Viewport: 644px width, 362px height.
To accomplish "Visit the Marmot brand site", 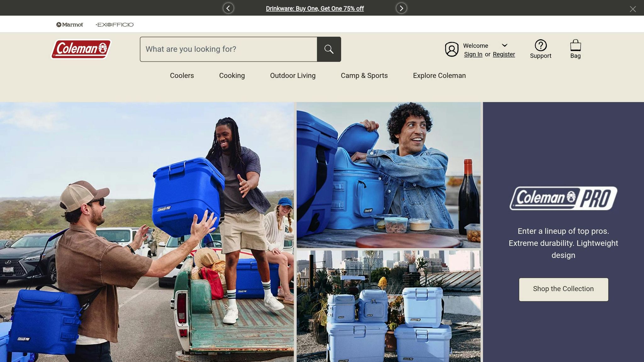I will pos(69,25).
